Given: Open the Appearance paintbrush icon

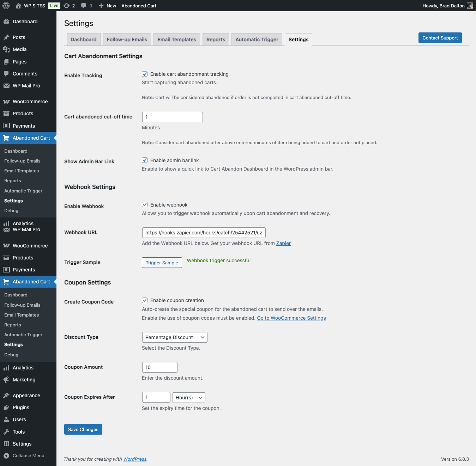Looking at the screenshot, I should [6, 396].
